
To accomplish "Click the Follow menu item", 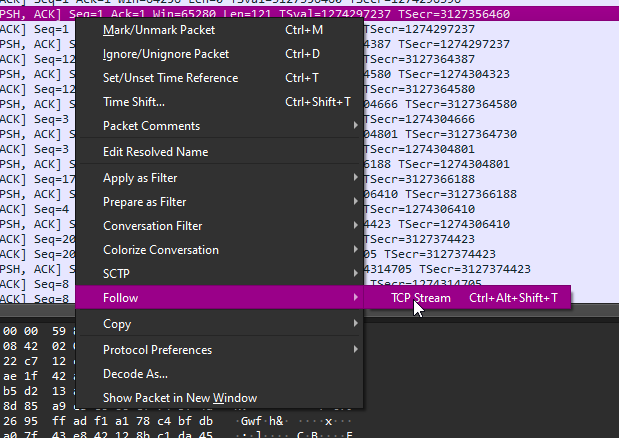I will (x=219, y=298).
